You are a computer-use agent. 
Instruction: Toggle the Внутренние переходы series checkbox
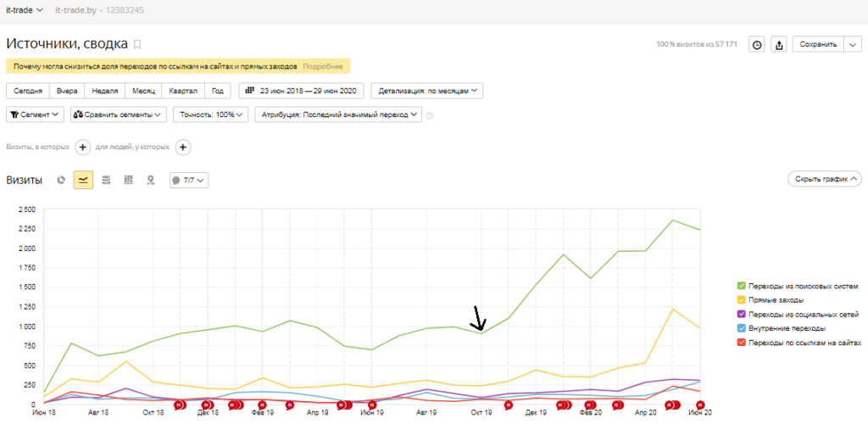pyautogui.click(x=741, y=328)
